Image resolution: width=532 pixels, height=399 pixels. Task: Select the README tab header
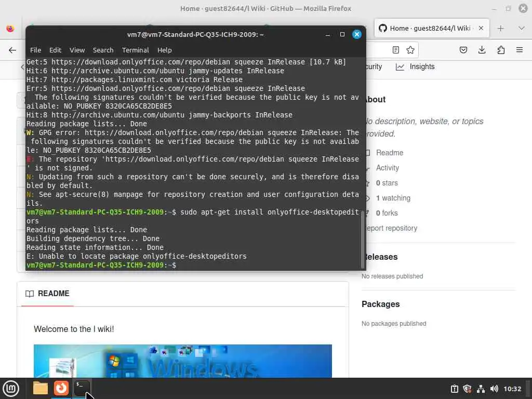pos(47,294)
